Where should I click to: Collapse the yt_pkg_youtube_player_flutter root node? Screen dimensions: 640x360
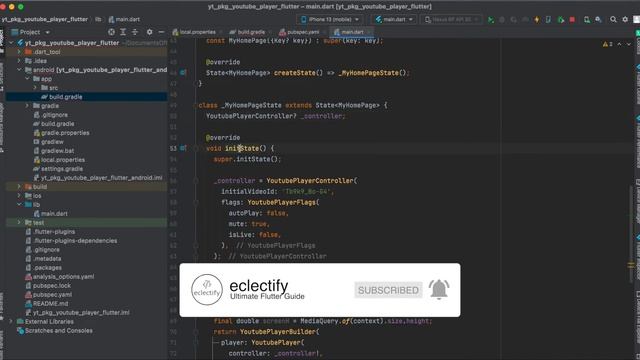(11, 42)
